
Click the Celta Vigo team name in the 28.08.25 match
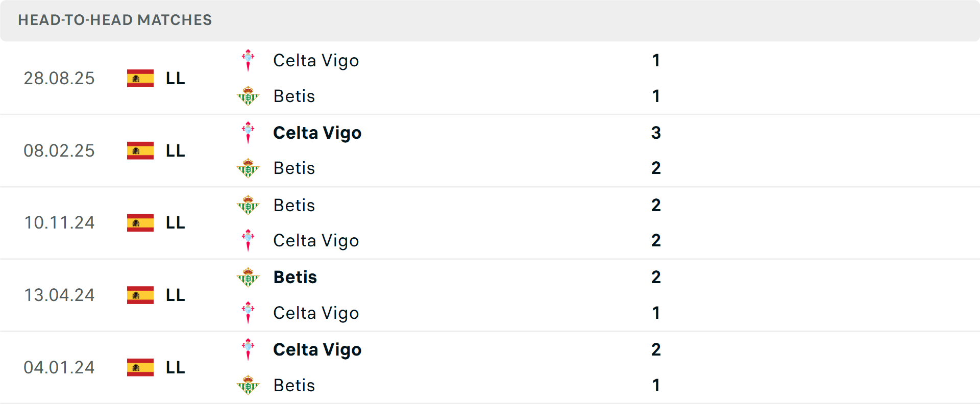pos(316,60)
